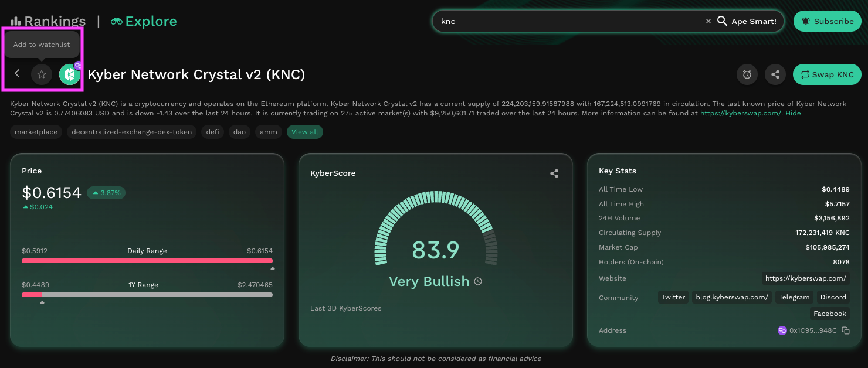
Task: Open the Discord community link
Action: 833,297
